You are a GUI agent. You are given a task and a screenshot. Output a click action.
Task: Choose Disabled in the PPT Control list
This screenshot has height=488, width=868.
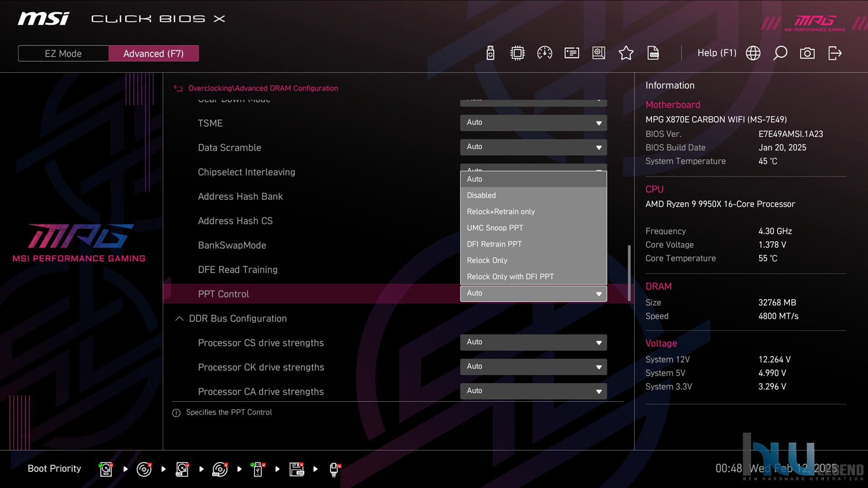coord(533,195)
